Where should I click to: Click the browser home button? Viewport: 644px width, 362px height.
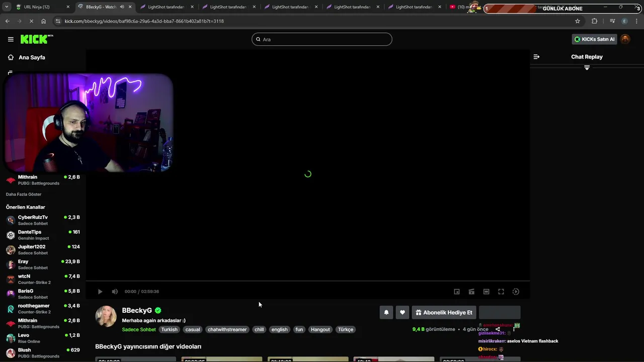point(44,21)
